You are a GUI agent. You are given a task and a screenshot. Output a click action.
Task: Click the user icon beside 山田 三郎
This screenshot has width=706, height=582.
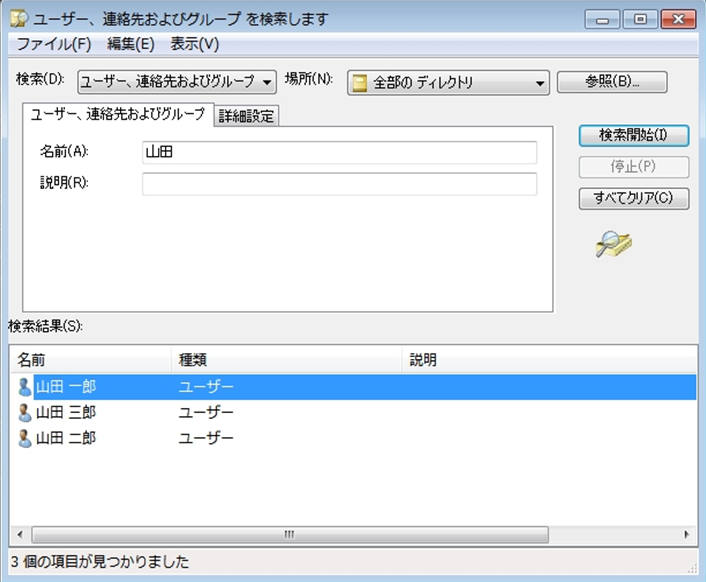25,412
